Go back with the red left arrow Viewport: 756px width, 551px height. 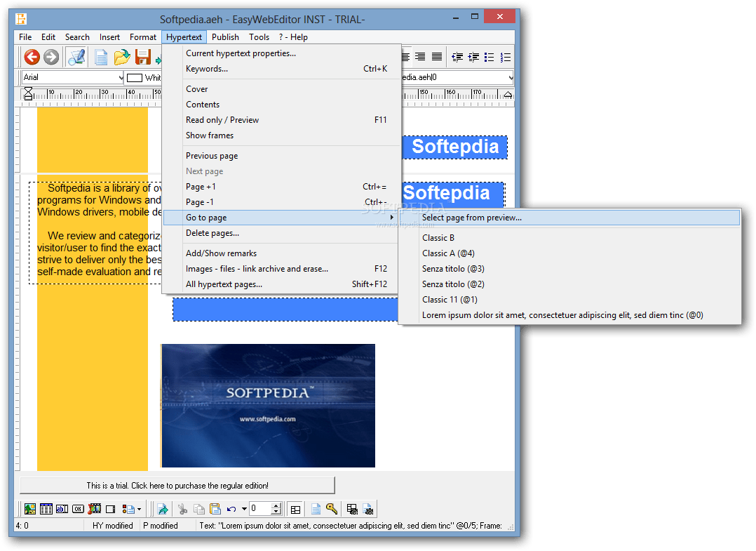32,57
